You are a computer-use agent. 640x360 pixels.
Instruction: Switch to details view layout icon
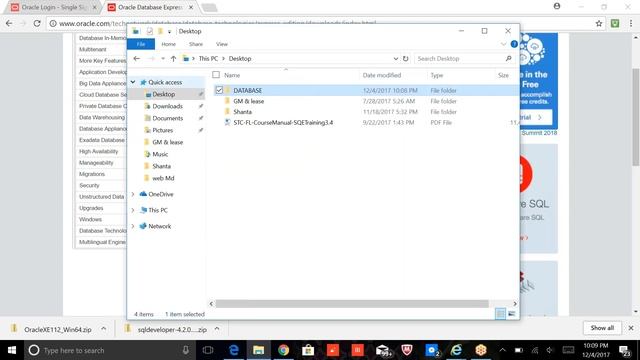500,314
